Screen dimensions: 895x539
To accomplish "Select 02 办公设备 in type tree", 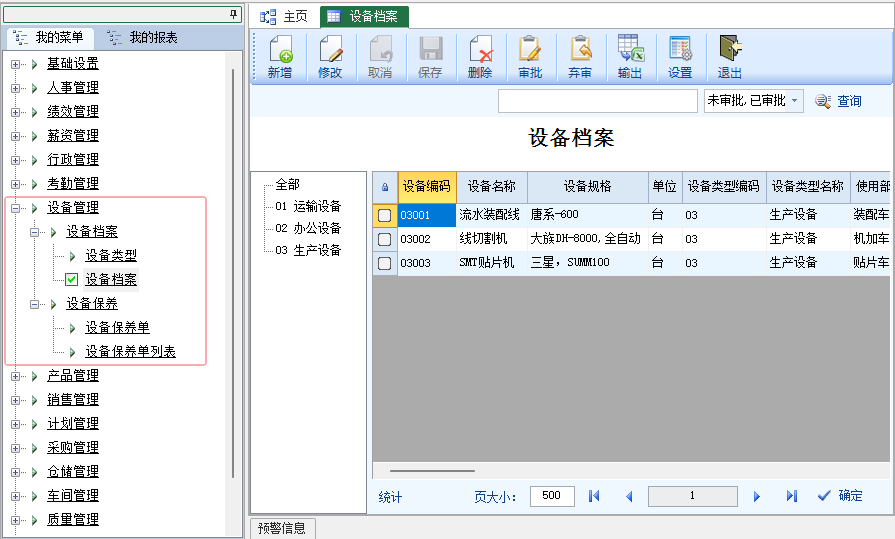I will pos(308,228).
